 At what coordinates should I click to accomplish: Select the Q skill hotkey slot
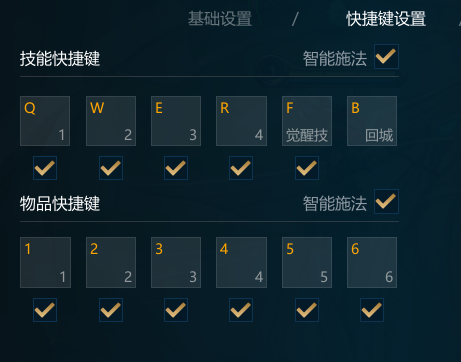click(x=45, y=121)
